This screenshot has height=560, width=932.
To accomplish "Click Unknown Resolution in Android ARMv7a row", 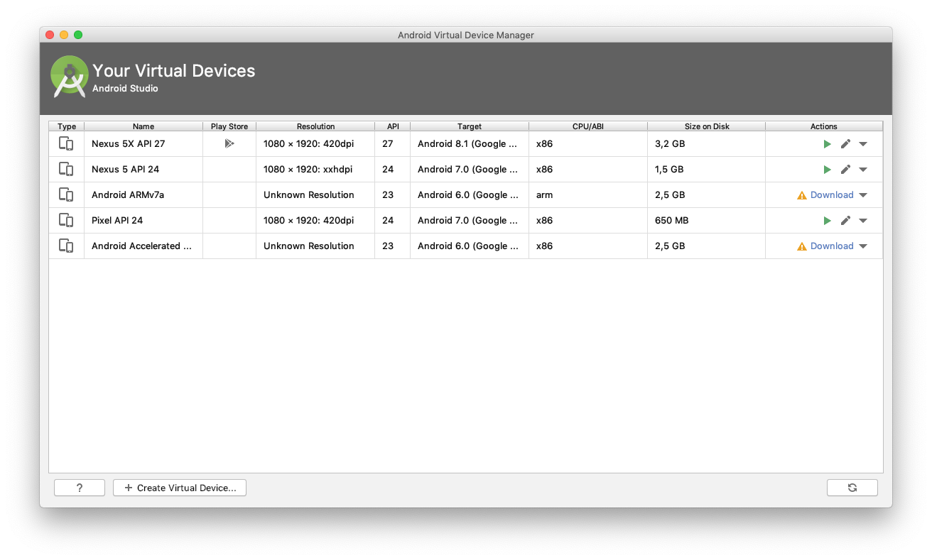I will click(x=315, y=195).
